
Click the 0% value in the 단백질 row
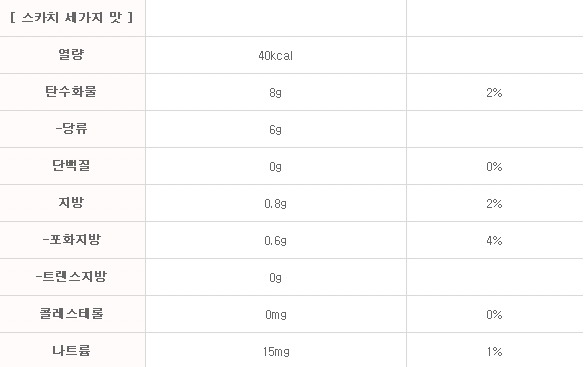click(494, 166)
